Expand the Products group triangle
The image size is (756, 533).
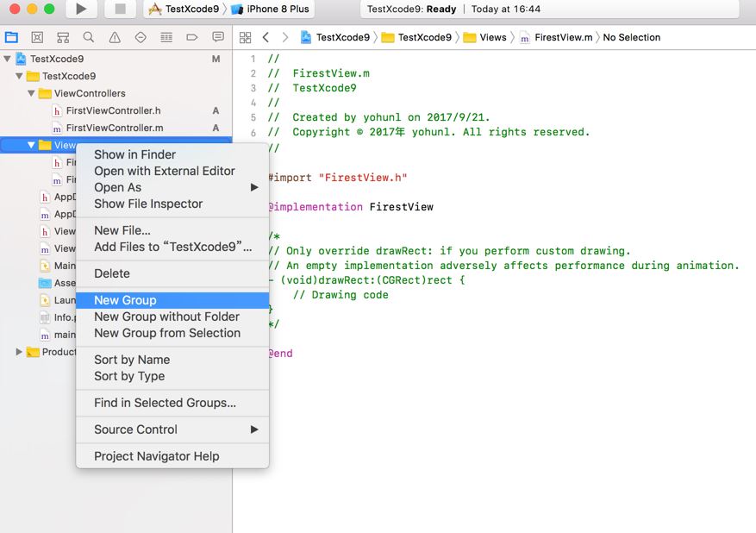click(19, 352)
